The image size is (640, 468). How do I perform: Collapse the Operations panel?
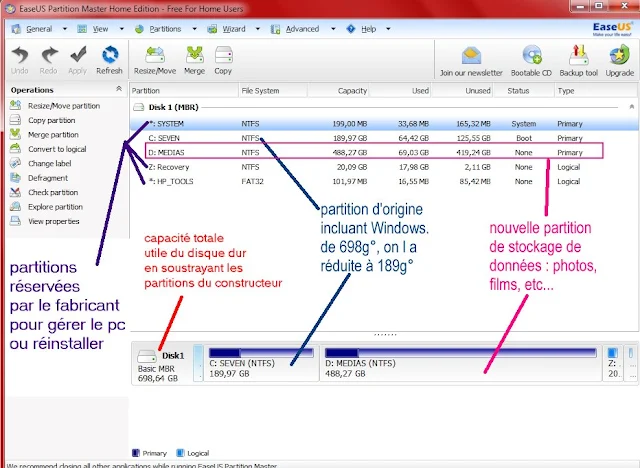(x=119, y=89)
